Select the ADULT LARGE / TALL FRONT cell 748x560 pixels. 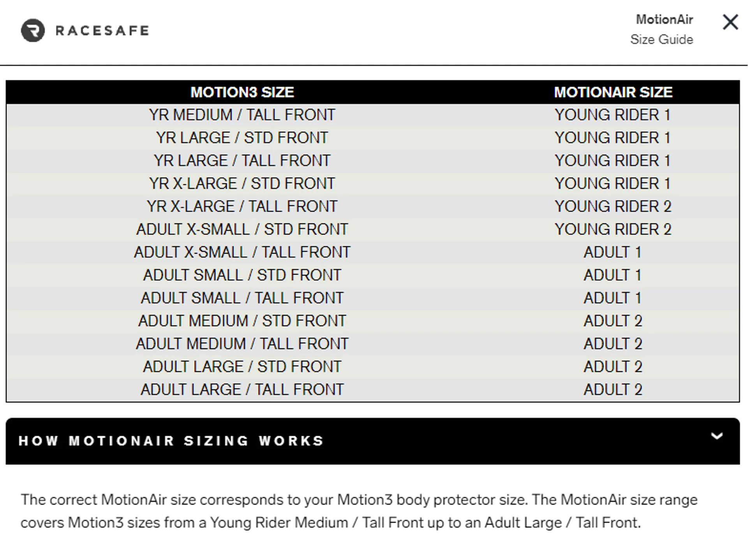click(242, 390)
